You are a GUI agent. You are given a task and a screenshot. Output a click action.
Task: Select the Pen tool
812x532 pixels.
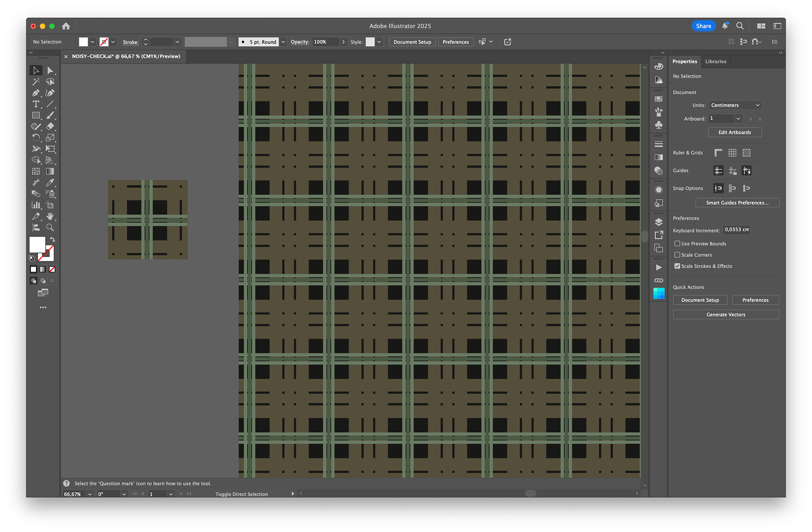36,93
